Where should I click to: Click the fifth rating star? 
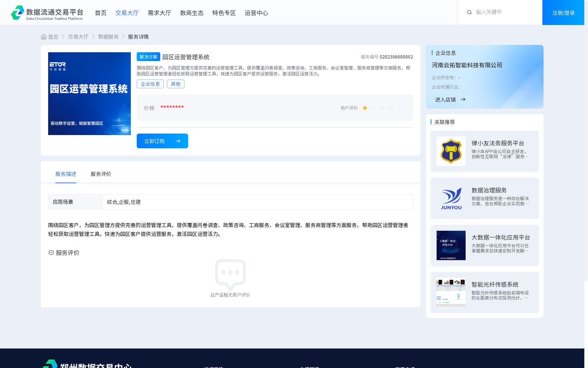point(400,108)
